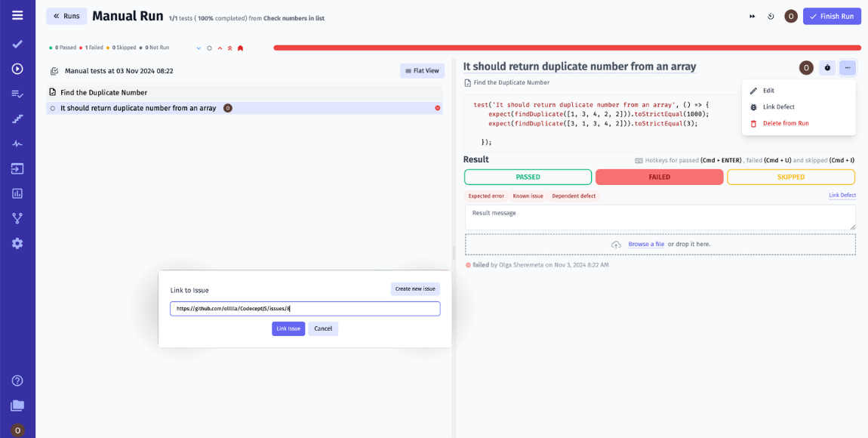
Task: Click the issue URL input field
Action: 304,308
